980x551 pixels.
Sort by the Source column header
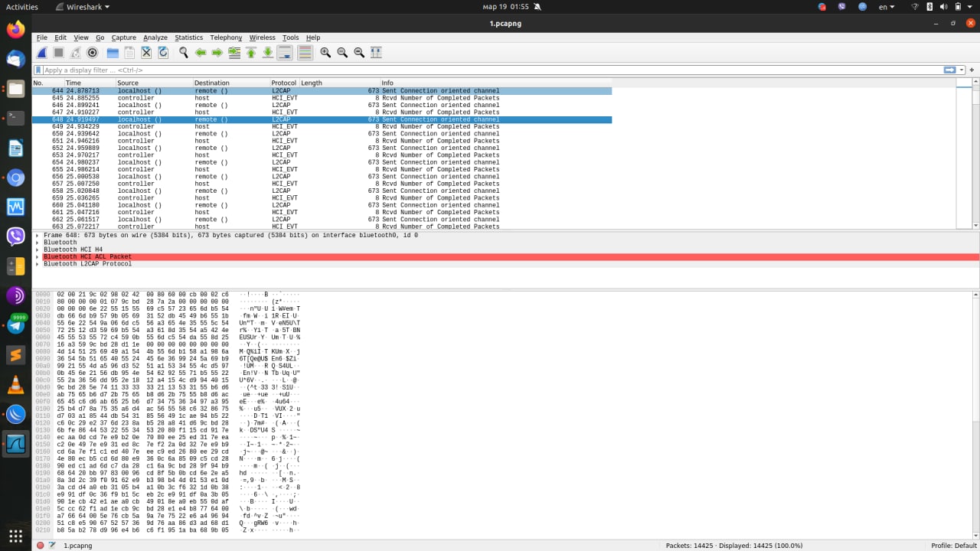tap(154, 83)
